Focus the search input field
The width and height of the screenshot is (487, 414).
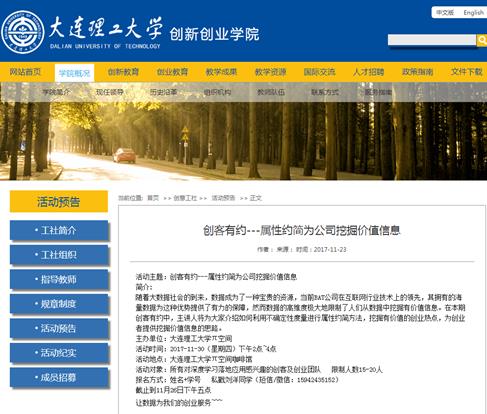pyautogui.click(x=432, y=40)
